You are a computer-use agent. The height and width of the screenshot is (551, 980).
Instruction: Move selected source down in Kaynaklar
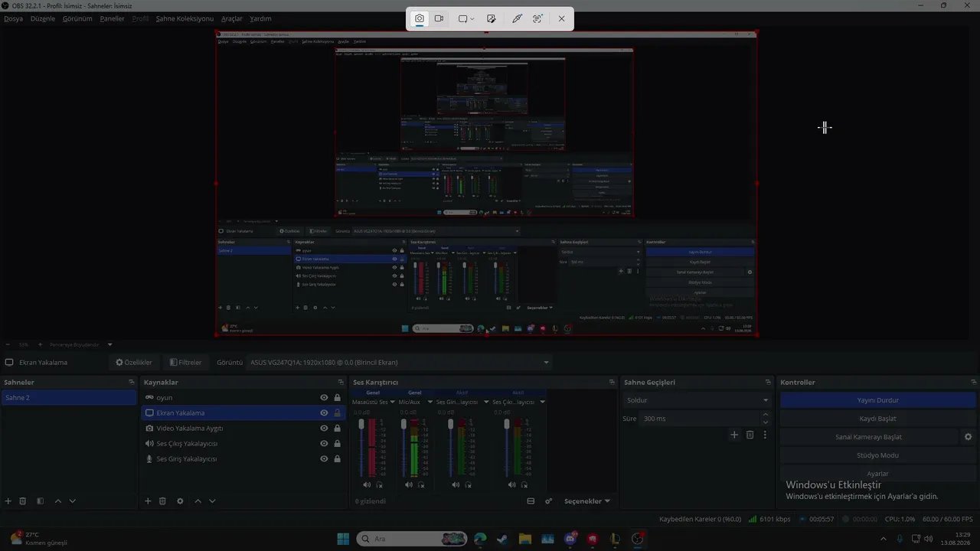click(x=212, y=501)
